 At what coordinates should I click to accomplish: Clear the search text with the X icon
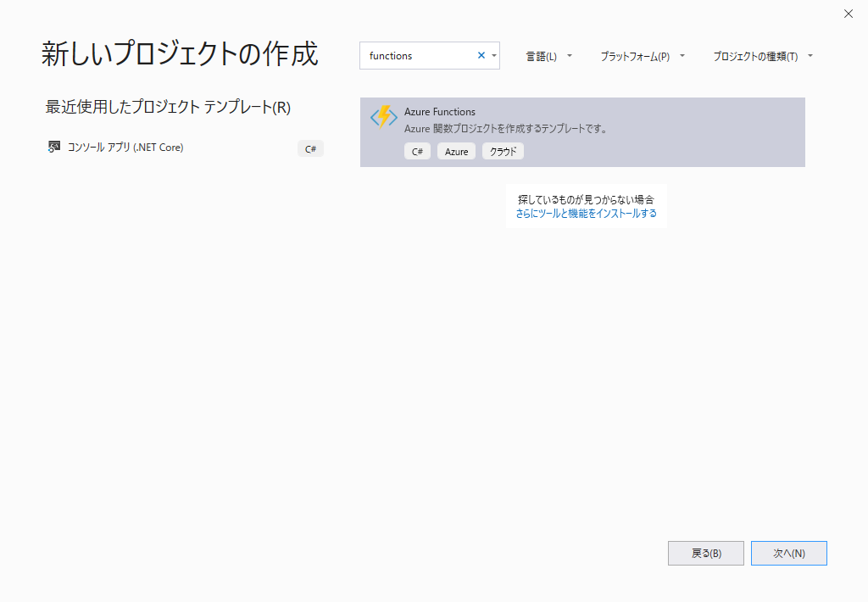(x=481, y=55)
